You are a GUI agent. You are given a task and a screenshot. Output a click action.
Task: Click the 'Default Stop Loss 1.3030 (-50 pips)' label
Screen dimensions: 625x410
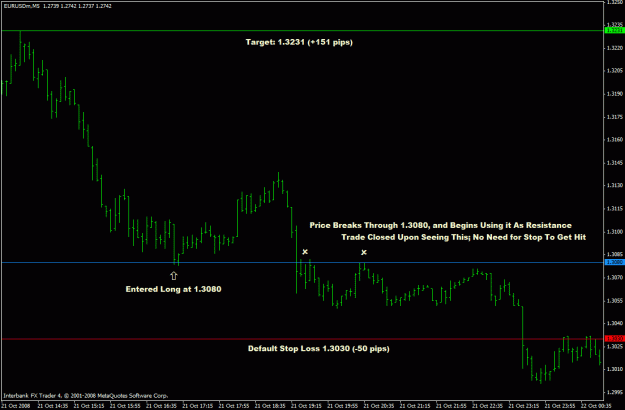point(318,349)
